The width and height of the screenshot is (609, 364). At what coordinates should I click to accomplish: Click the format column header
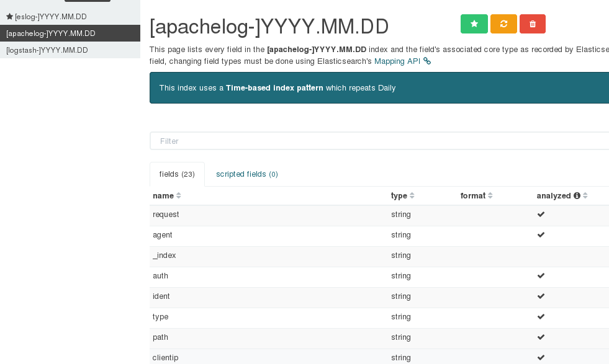tap(473, 195)
